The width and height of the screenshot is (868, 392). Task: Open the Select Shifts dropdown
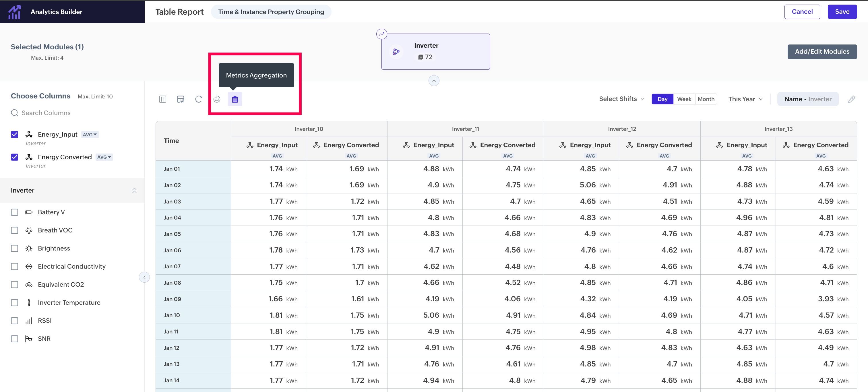[621, 99]
